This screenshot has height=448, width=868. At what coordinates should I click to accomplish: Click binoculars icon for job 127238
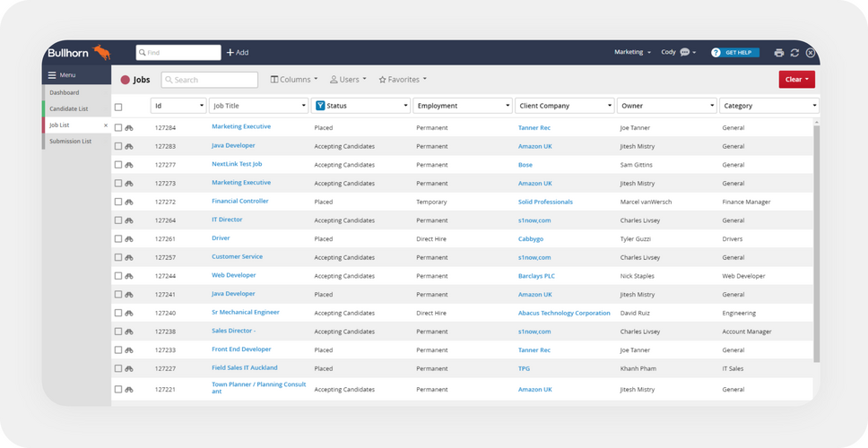129,332
